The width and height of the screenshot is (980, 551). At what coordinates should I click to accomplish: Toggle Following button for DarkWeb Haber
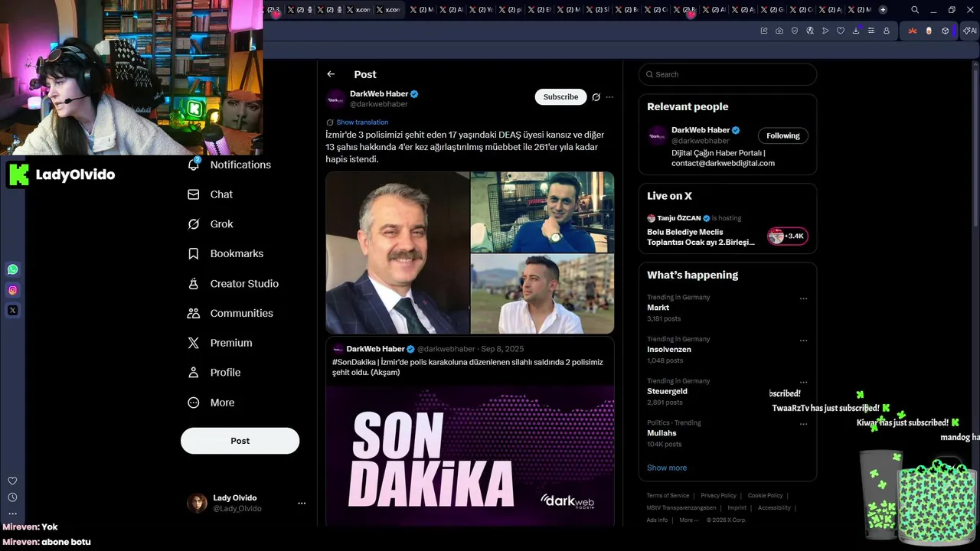click(x=783, y=135)
